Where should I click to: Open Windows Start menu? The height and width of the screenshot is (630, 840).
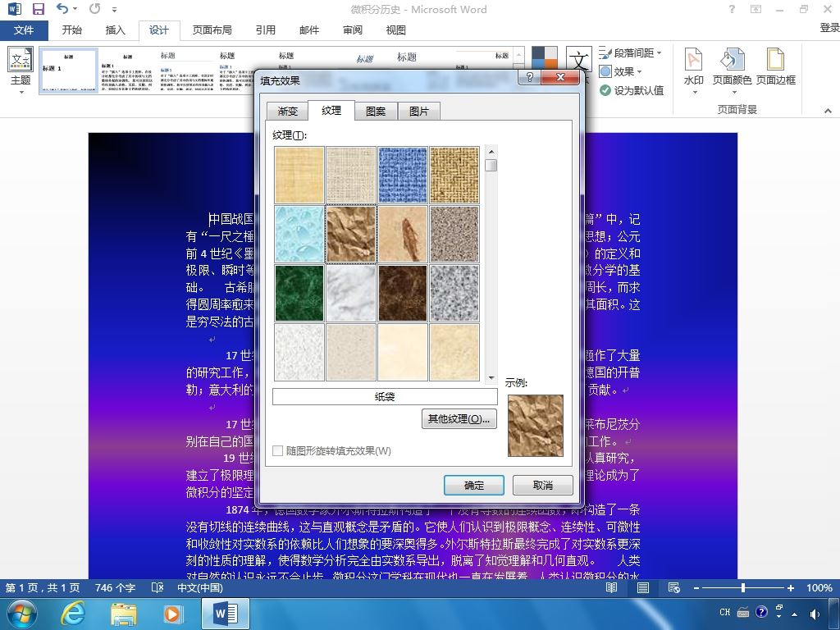22,614
